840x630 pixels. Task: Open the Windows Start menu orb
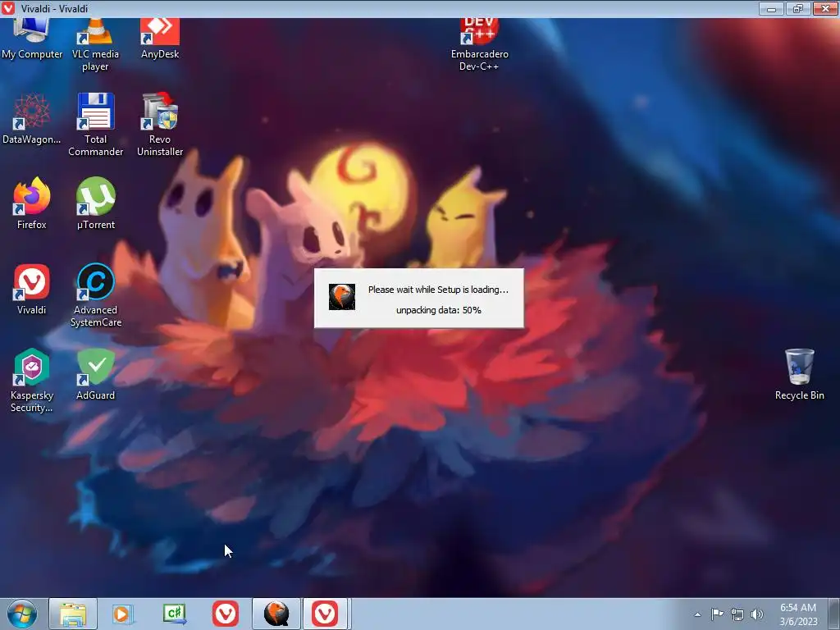pyautogui.click(x=22, y=614)
